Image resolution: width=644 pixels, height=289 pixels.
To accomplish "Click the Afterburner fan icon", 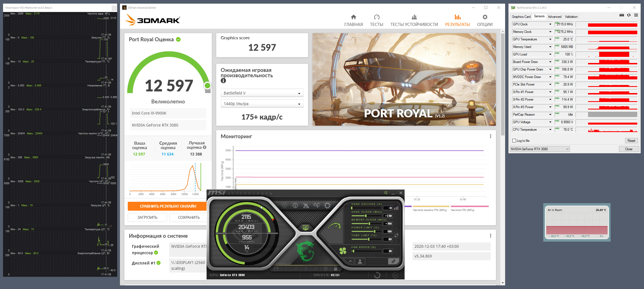I will tap(343, 251).
